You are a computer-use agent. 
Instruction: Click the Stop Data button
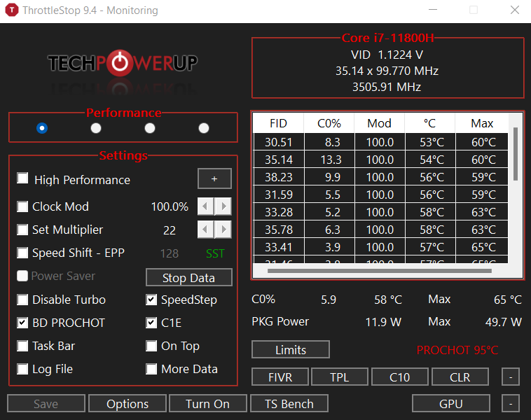pyautogui.click(x=189, y=277)
